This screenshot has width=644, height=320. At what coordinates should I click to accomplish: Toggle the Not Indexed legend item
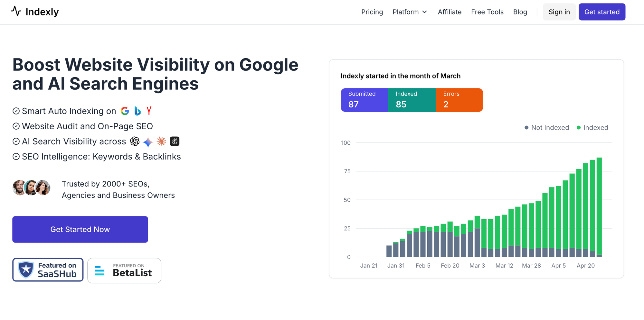[546, 128]
